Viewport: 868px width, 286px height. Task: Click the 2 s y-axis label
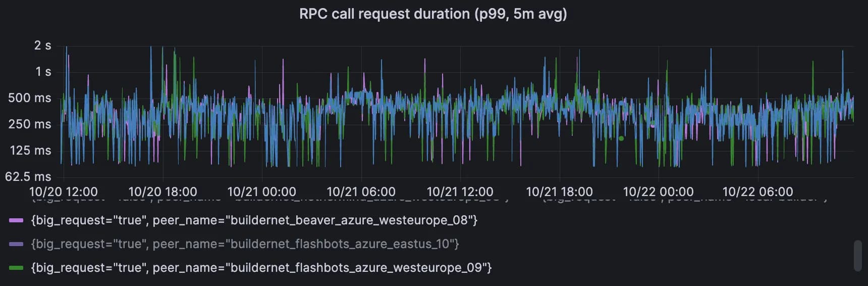42,45
